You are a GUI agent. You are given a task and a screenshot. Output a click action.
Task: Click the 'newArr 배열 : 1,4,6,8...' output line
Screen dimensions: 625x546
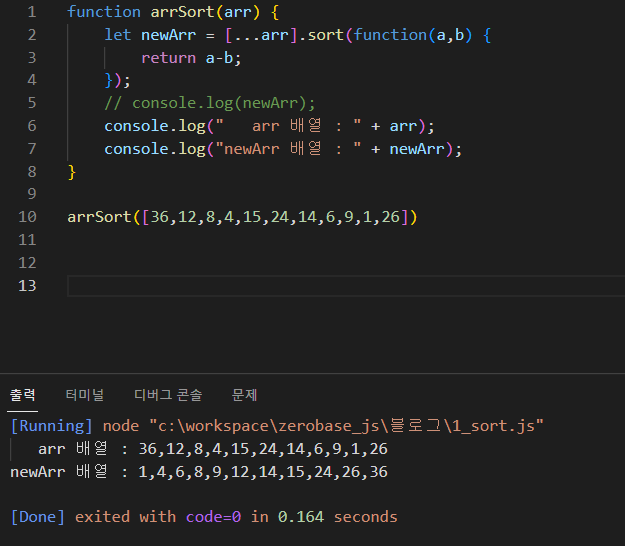tap(199, 472)
